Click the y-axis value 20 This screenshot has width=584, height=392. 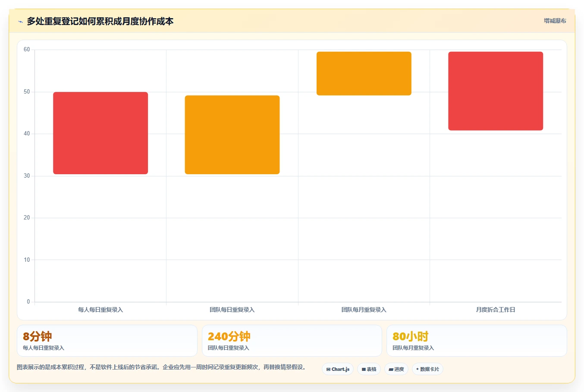tap(27, 218)
